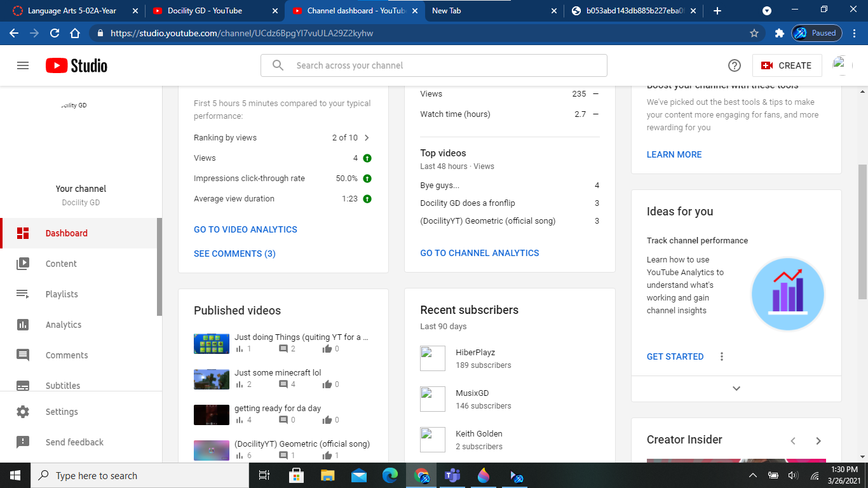
Task: Click the page's vertical scrollbar
Action: point(862,232)
